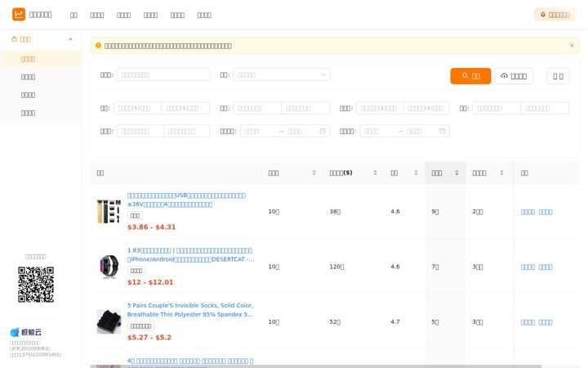Viewport: 588px width, 368px height.
Task: Open the dropdown beside the search field
Action: pyautogui.click(x=282, y=74)
